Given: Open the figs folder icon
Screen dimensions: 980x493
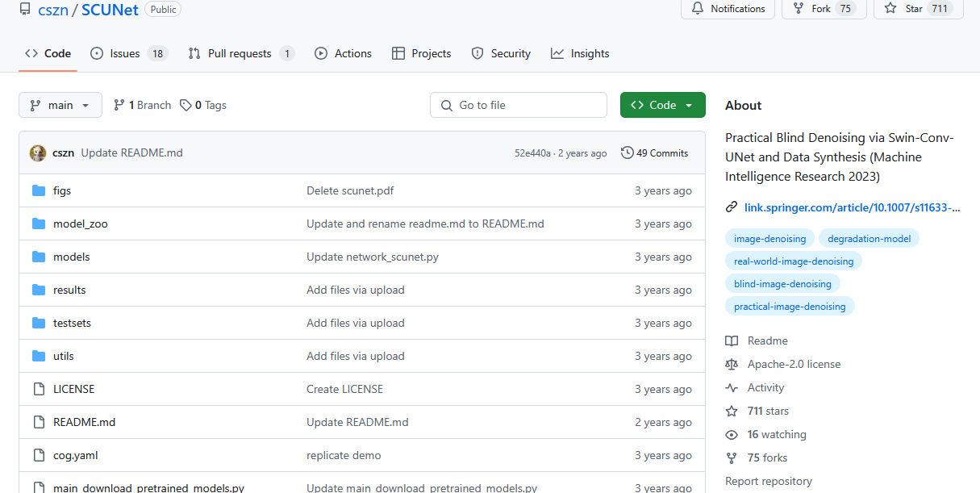Looking at the screenshot, I should click(x=39, y=190).
